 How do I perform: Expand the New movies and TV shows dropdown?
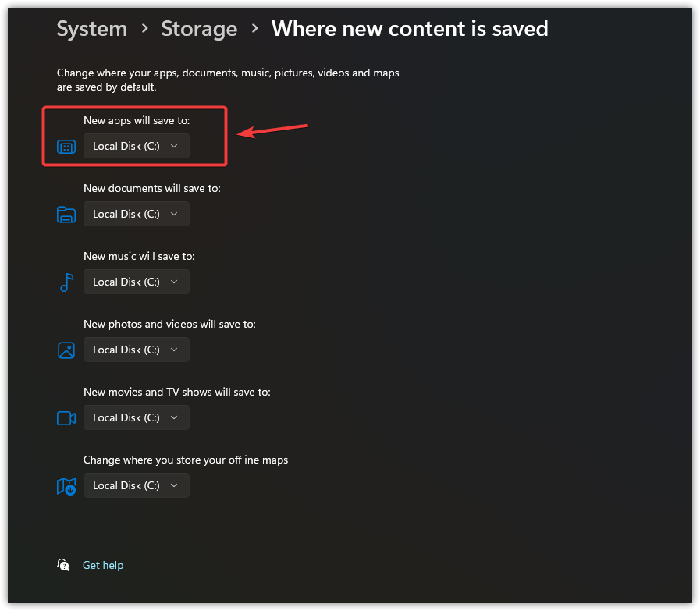[x=137, y=417]
